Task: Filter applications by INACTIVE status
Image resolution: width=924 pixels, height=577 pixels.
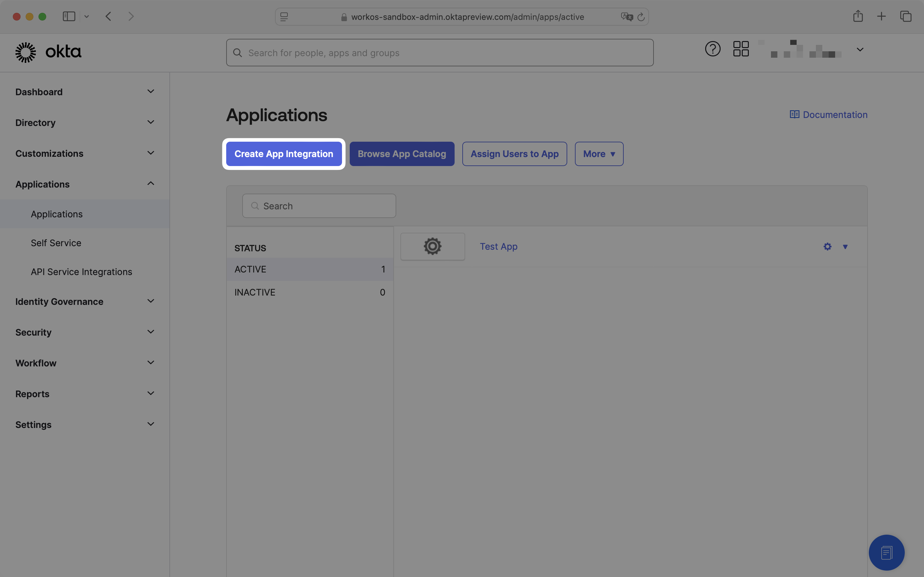Action: 310,292
